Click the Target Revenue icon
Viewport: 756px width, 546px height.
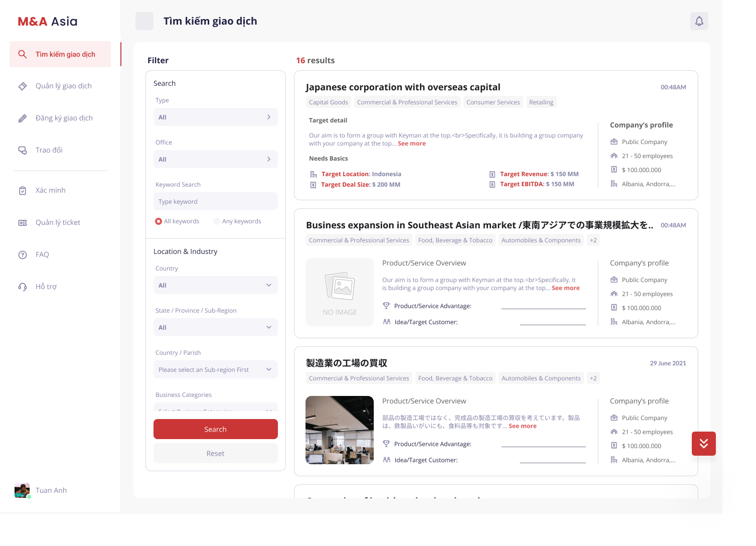click(x=492, y=175)
